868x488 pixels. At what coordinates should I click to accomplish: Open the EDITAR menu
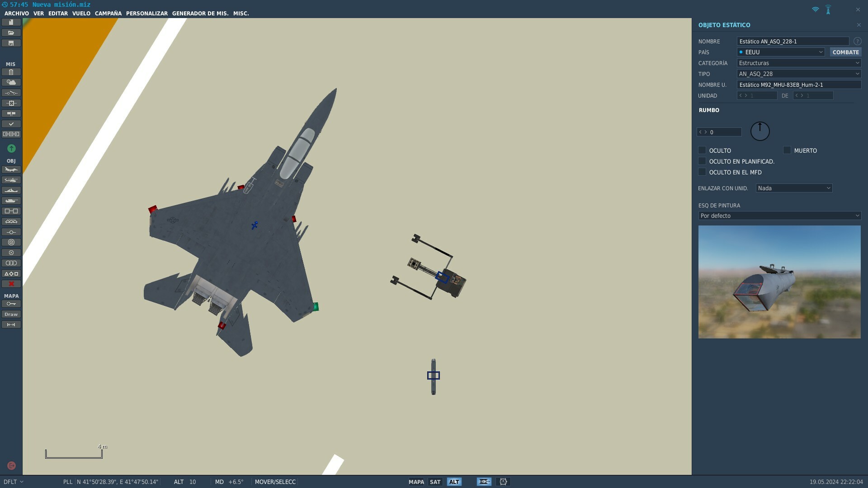(58, 13)
